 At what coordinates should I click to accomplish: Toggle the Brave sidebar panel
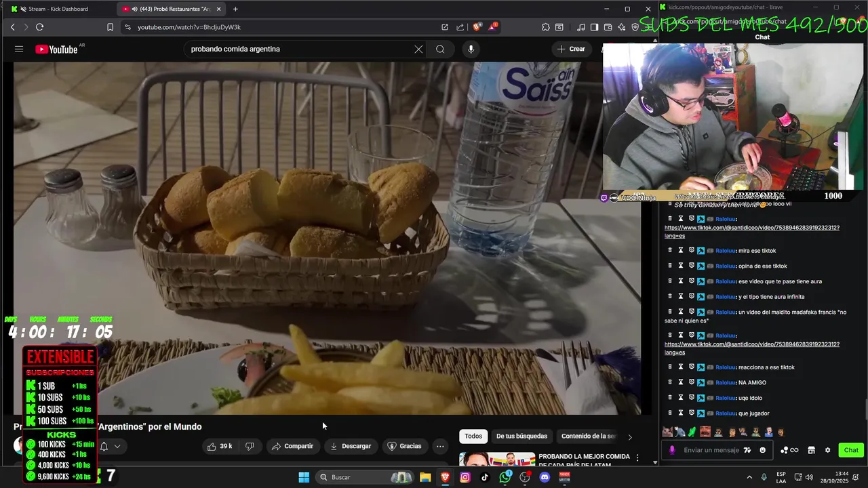[x=594, y=27]
